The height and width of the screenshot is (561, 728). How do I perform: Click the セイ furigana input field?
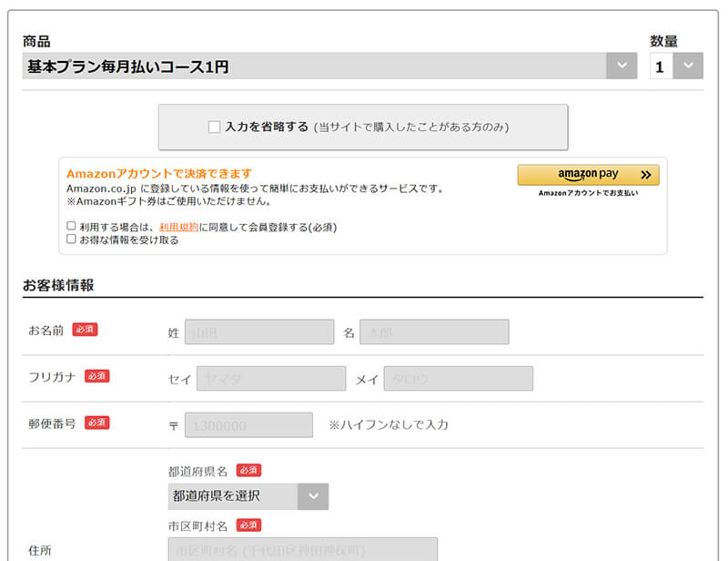(x=271, y=378)
